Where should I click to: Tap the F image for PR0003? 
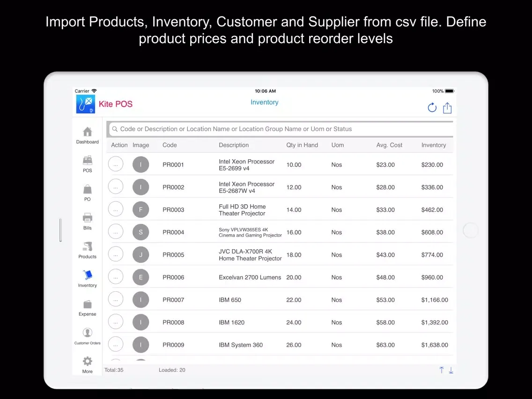[141, 210]
